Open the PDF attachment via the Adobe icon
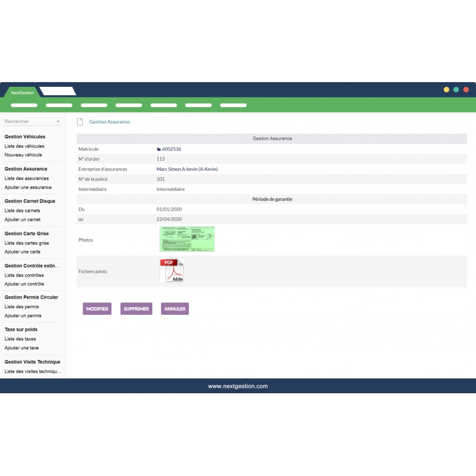The image size is (476, 476). [172, 271]
